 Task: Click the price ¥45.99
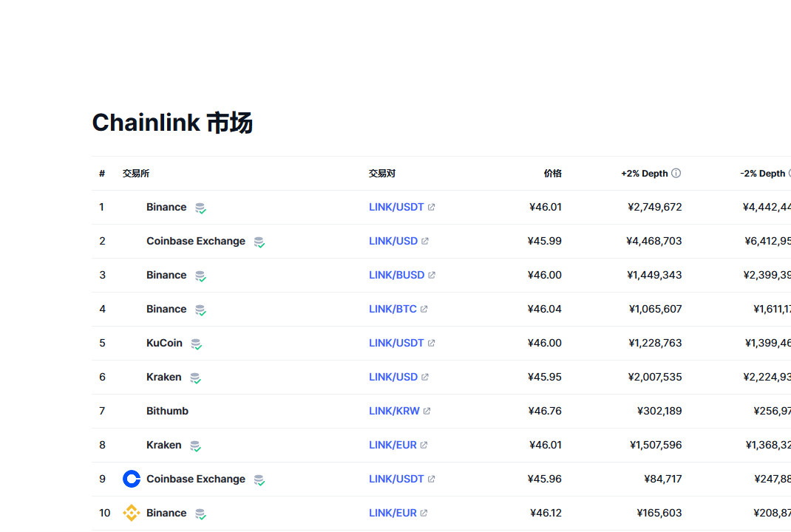pyautogui.click(x=544, y=241)
